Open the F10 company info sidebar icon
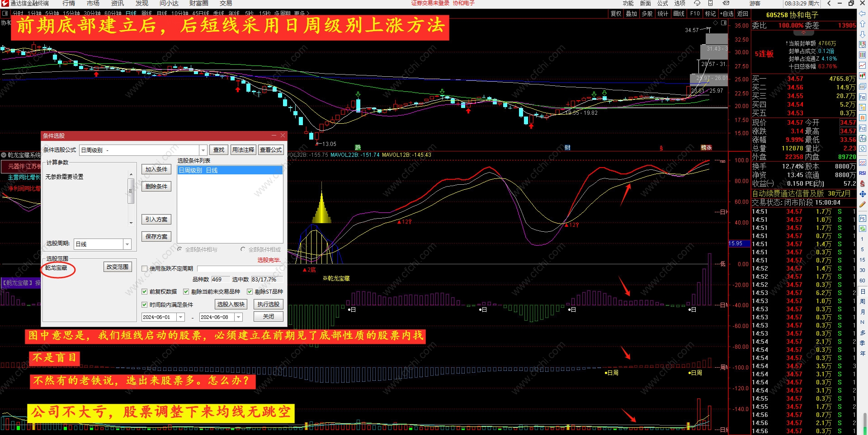This screenshot has height=435, width=868. pyautogui.click(x=862, y=97)
